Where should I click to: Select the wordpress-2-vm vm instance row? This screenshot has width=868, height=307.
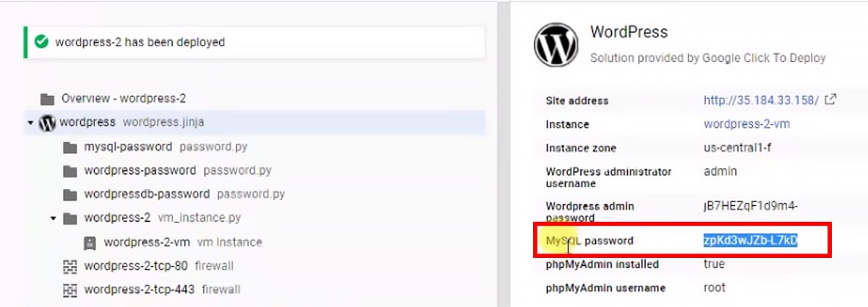(x=254, y=242)
